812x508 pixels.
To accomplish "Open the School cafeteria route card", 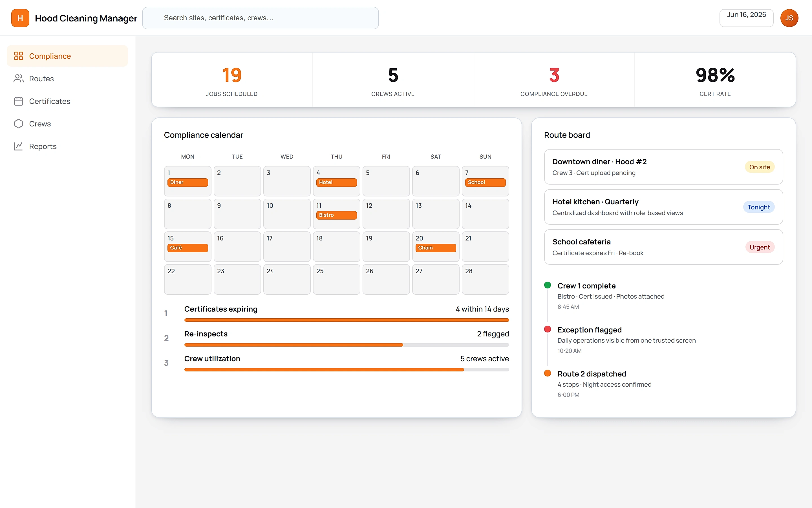I will coord(663,247).
